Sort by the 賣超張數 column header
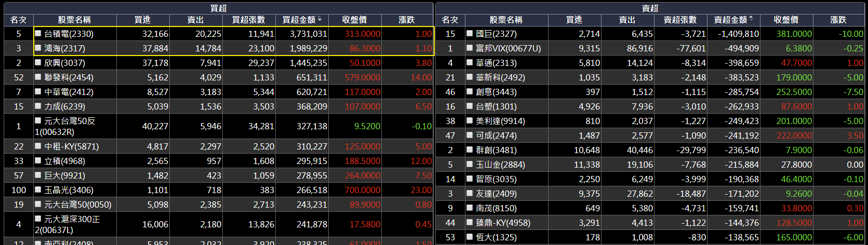Screen dimensions: 868x245 680,20
